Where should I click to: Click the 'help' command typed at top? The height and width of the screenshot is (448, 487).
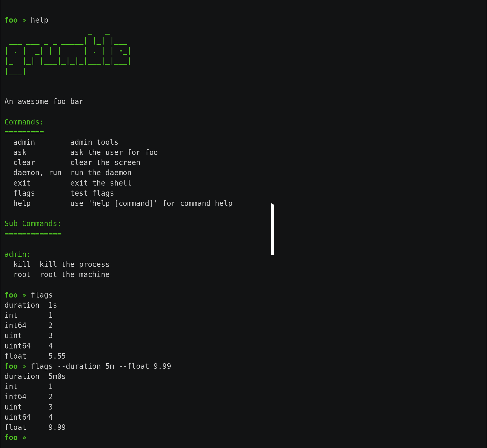pyautogui.click(x=40, y=20)
